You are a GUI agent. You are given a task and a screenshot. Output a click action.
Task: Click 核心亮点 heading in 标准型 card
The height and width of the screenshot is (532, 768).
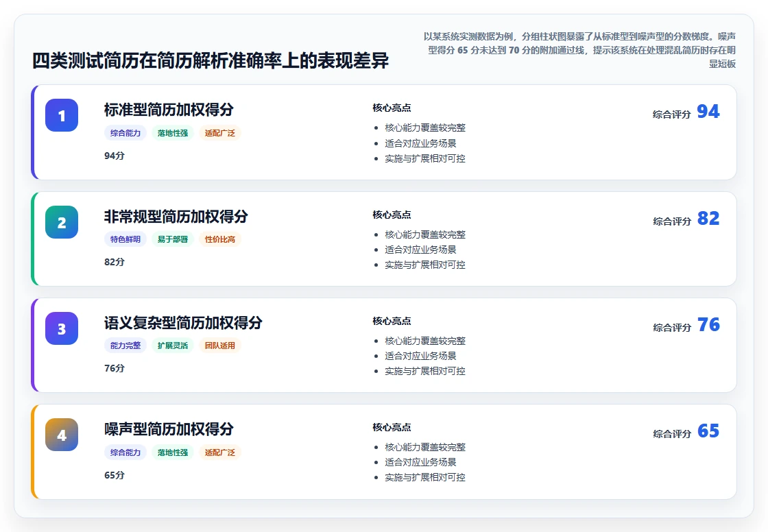pos(392,108)
